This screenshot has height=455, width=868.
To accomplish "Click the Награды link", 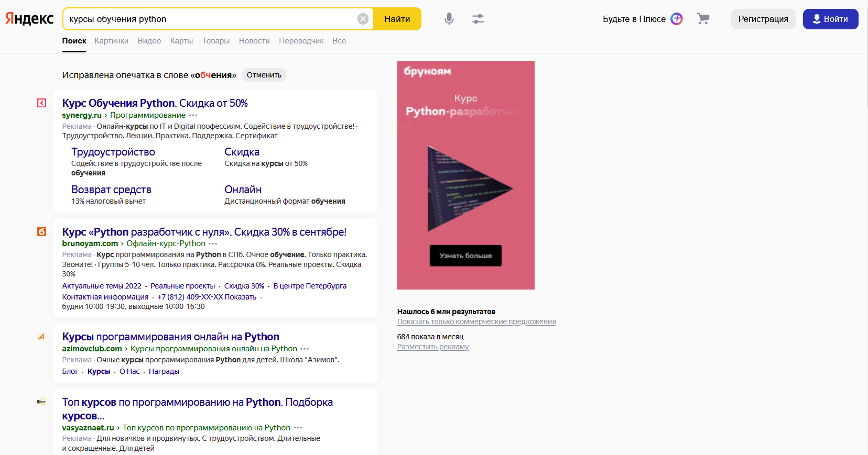I will click(164, 371).
